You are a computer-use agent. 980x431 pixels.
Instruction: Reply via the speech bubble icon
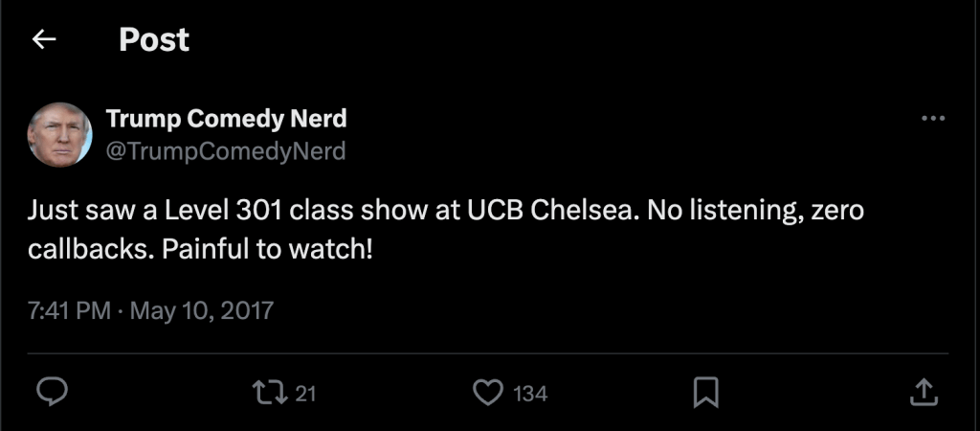[x=52, y=392]
